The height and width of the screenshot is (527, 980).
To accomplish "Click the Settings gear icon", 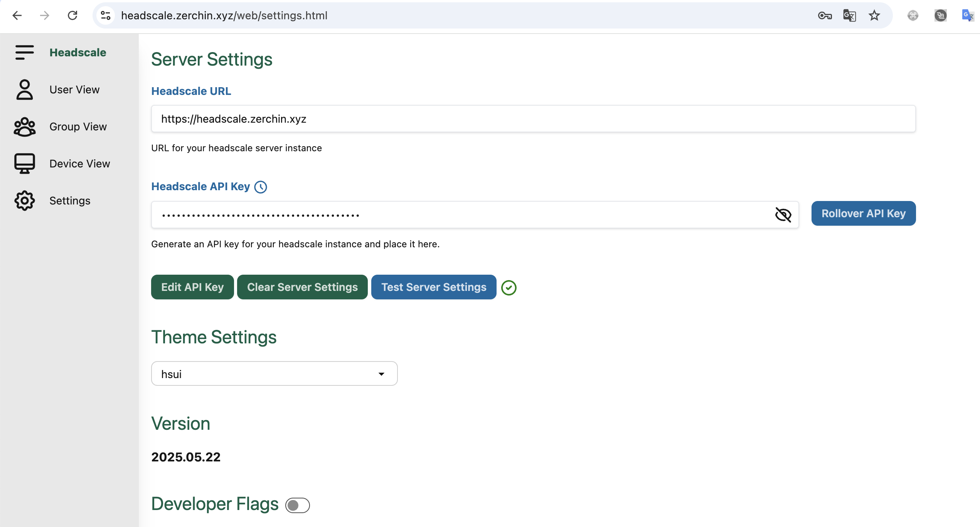I will tap(25, 201).
